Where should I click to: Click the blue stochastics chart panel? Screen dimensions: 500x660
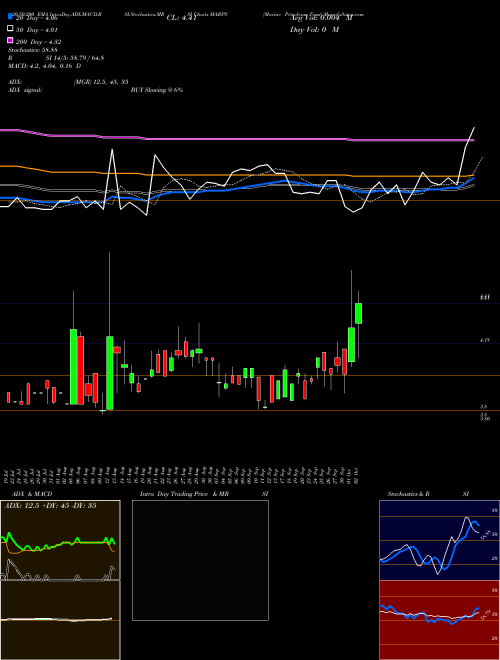(439, 540)
